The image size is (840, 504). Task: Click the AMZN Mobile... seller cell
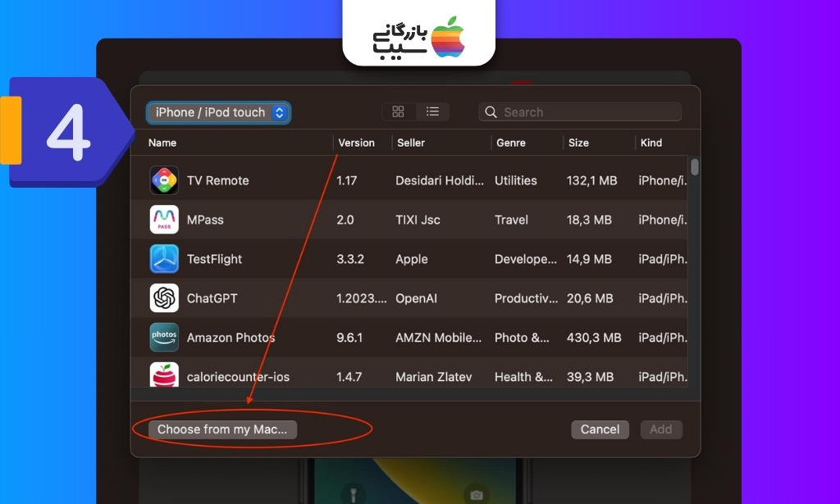(x=438, y=338)
